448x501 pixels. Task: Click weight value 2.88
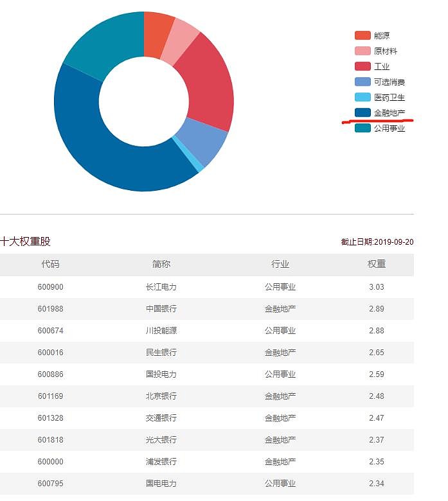(377, 330)
